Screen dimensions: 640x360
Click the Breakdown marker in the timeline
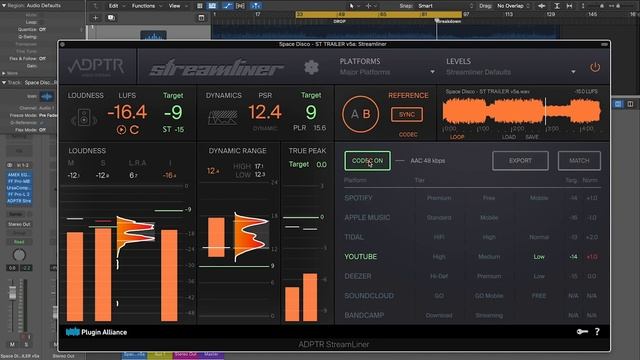(449, 21)
